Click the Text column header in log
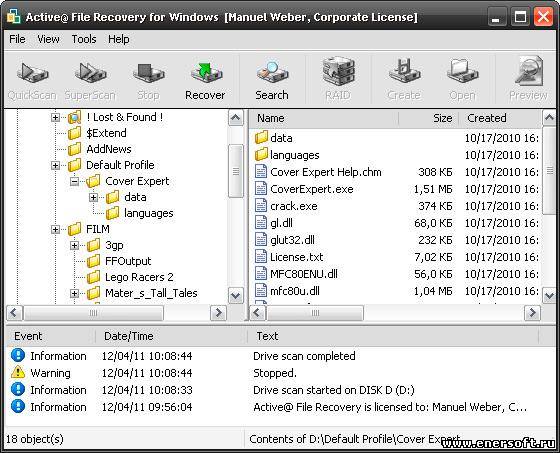Screen dimensions: 560x453 coord(393,336)
